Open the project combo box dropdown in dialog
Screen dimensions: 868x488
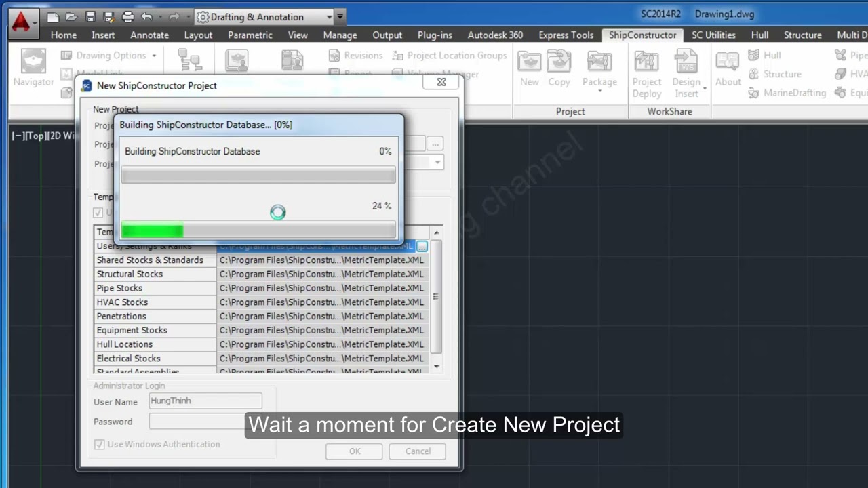(x=437, y=163)
